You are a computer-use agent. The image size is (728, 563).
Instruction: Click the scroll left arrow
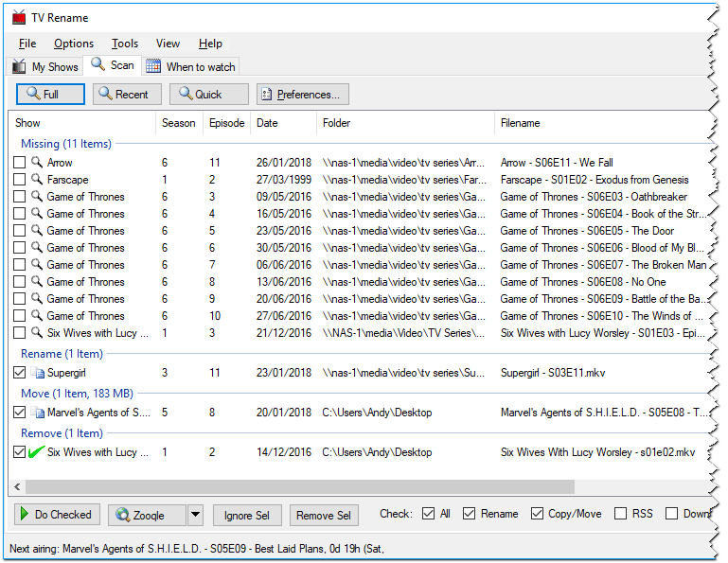click(17, 487)
